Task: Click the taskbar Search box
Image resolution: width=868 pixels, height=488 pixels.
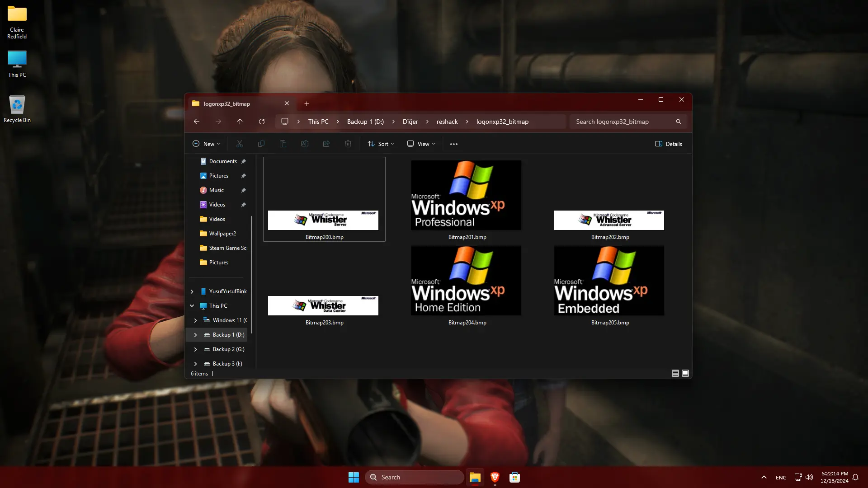Action: point(414,477)
